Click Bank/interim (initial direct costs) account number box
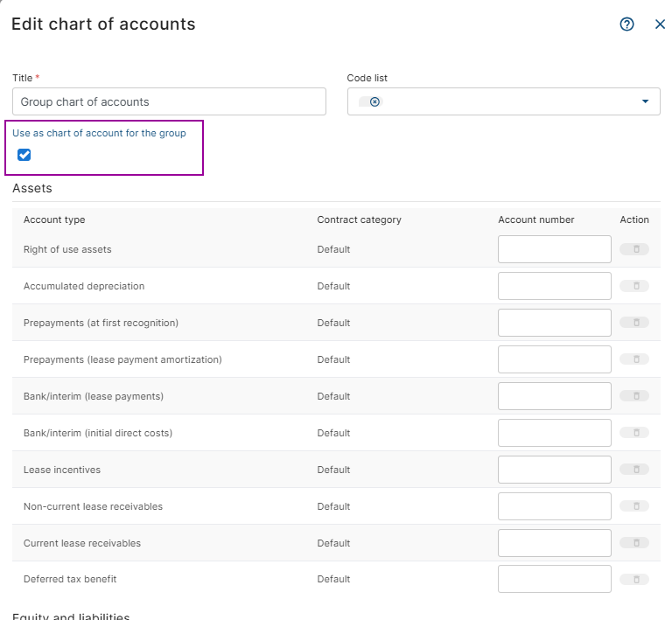672x620 pixels. [x=554, y=433]
